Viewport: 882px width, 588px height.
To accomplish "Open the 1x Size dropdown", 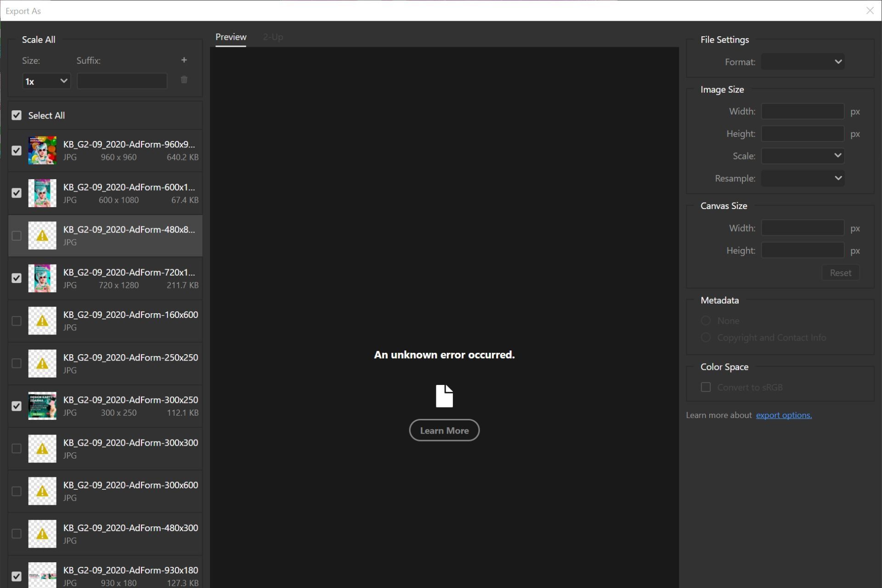I will click(x=46, y=81).
